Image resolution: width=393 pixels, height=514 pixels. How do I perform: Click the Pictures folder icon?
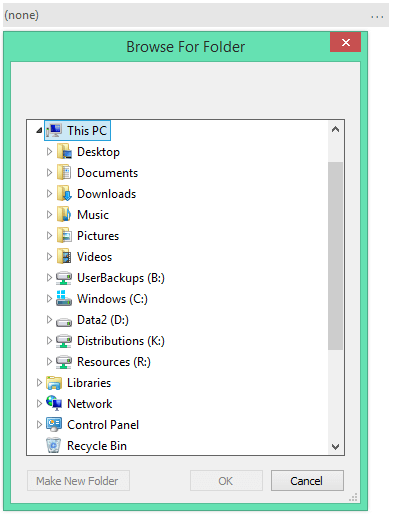pos(64,236)
